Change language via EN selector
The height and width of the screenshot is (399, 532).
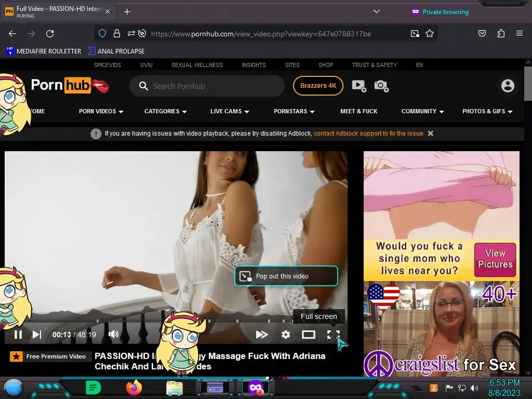tap(419, 65)
